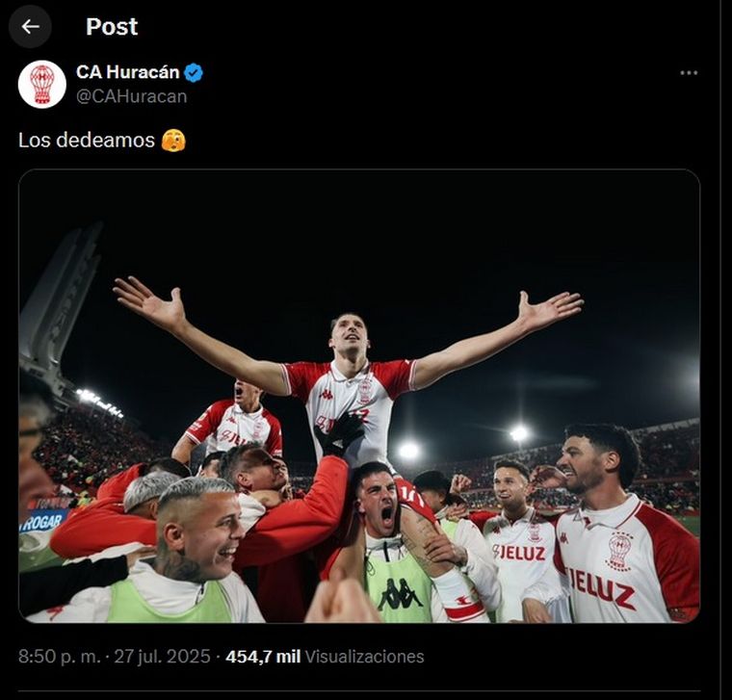
Task: Open the "454,7 mil" view count
Action: click(263, 657)
